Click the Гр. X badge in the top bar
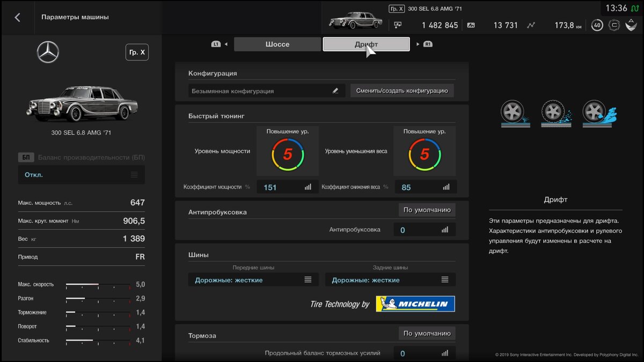The image size is (644, 362). click(396, 9)
